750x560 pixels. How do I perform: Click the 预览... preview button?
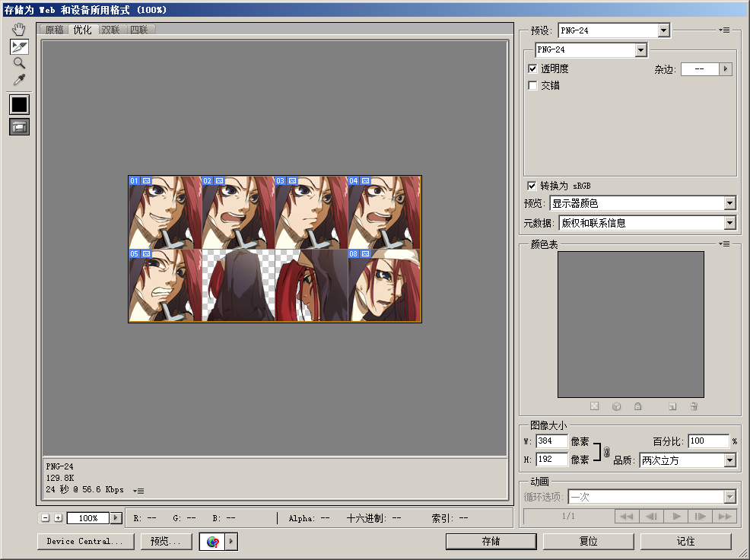166,541
